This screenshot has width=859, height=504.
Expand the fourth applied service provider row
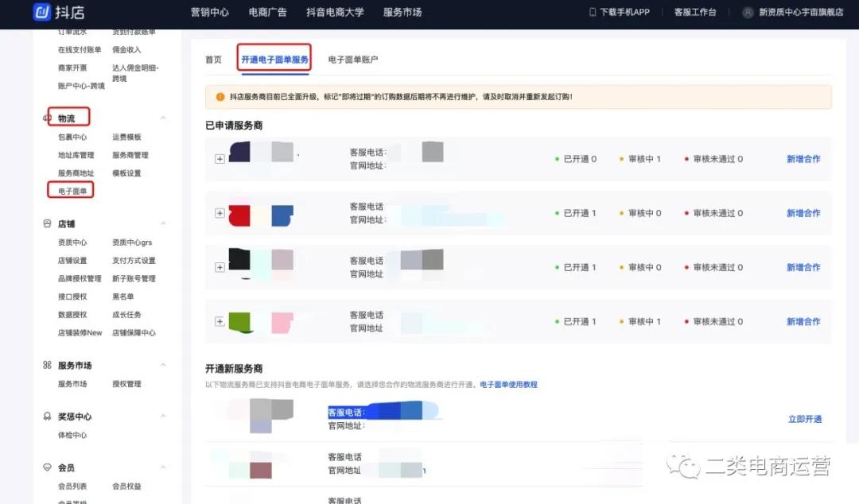220,321
